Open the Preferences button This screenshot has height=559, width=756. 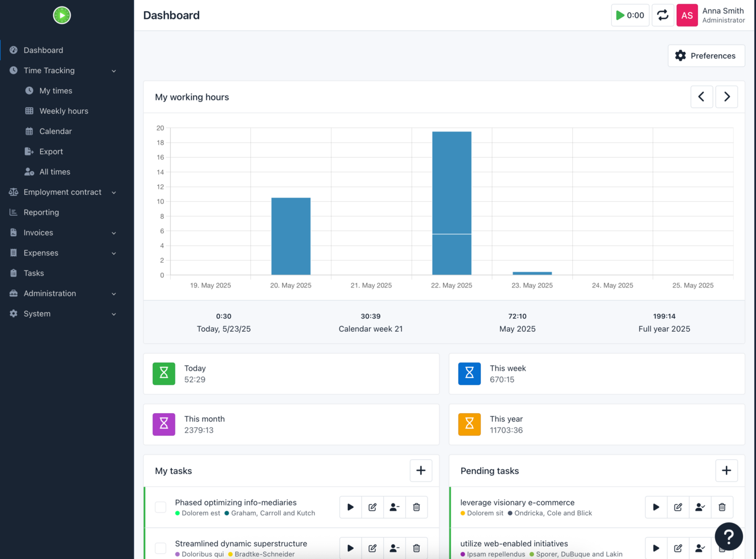point(706,55)
